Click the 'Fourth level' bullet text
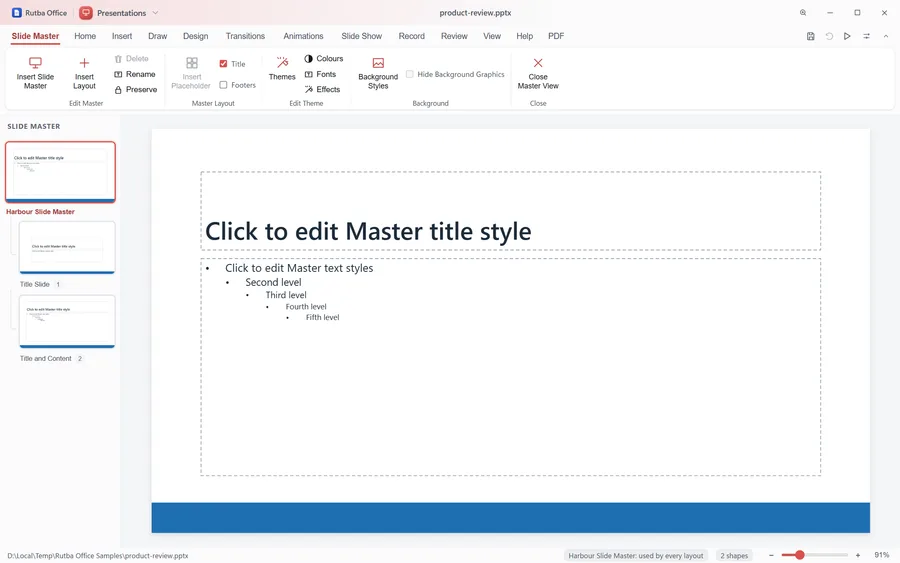This screenshot has height=563, width=900. 306,306
